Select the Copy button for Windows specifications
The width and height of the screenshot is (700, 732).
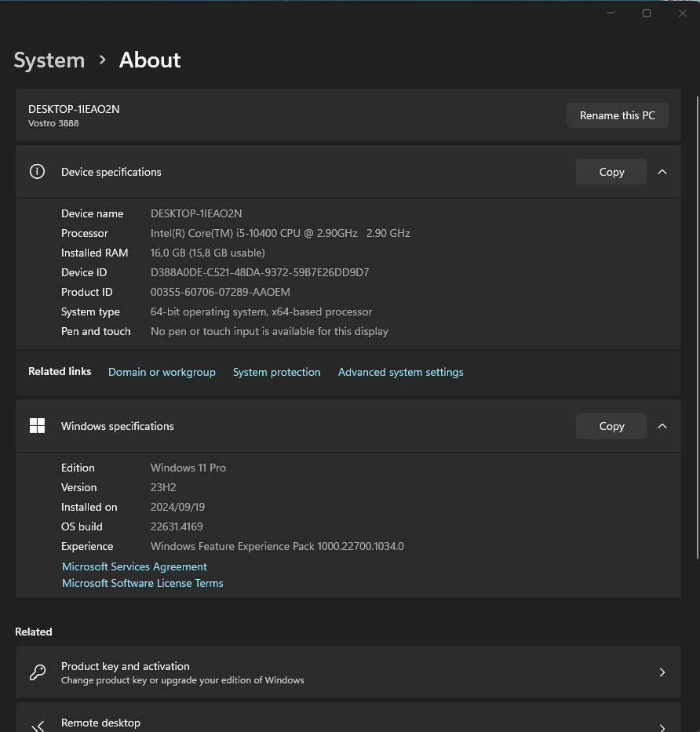[611, 425]
